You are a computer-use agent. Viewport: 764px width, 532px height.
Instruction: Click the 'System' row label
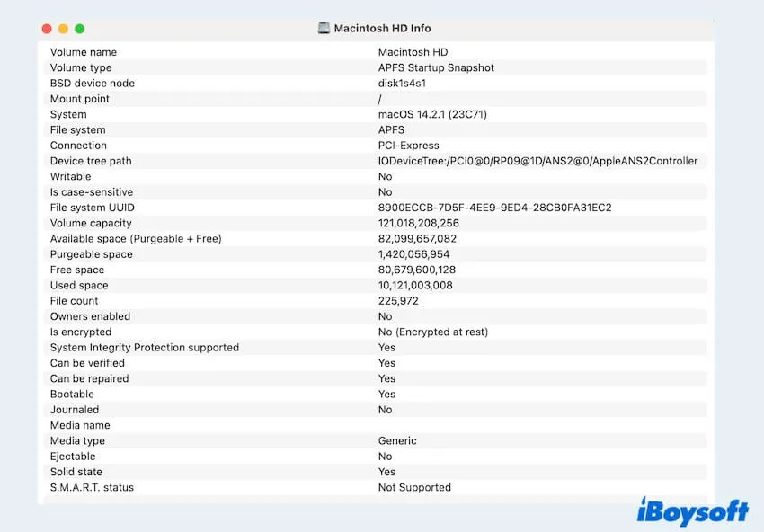68,114
